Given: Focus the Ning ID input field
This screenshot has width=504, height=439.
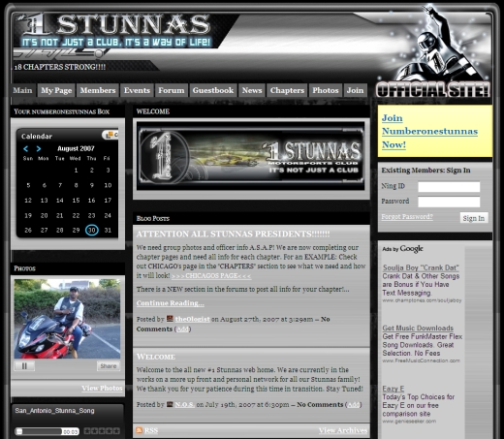Looking at the screenshot, I should point(449,187).
